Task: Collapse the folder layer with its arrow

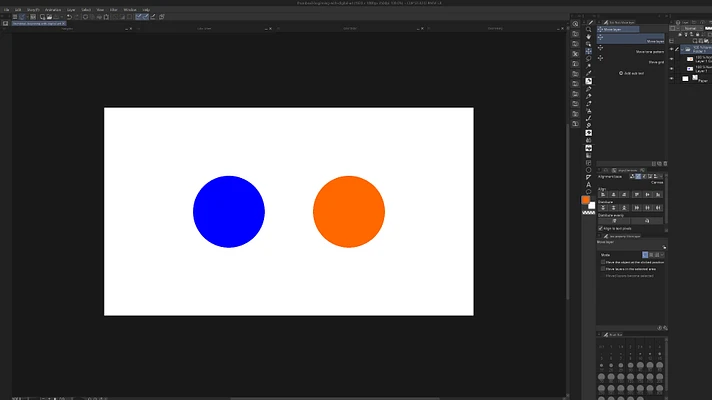Action: pyautogui.click(x=682, y=49)
